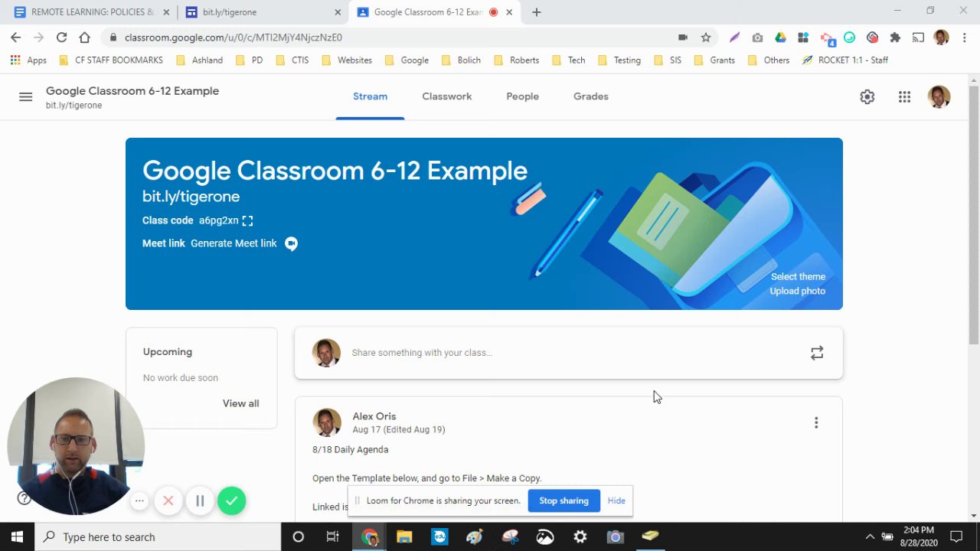Finish the Loom recording with the checkmark
Viewport: 980px width, 551px height.
point(231,501)
